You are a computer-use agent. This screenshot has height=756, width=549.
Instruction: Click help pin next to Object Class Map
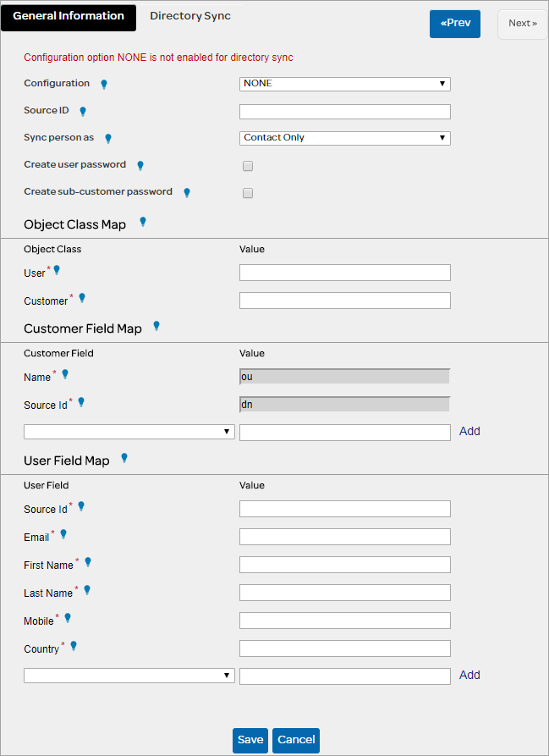(x=143, y=222)
